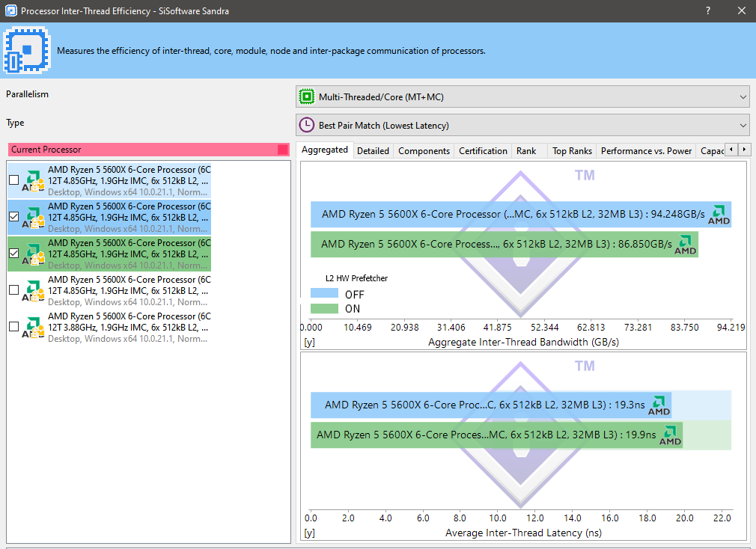Click the 'L2 HW Prefetcher' legend title
Image resolution: width=756 pixels, height=549 pixels.
pos(356,278)
